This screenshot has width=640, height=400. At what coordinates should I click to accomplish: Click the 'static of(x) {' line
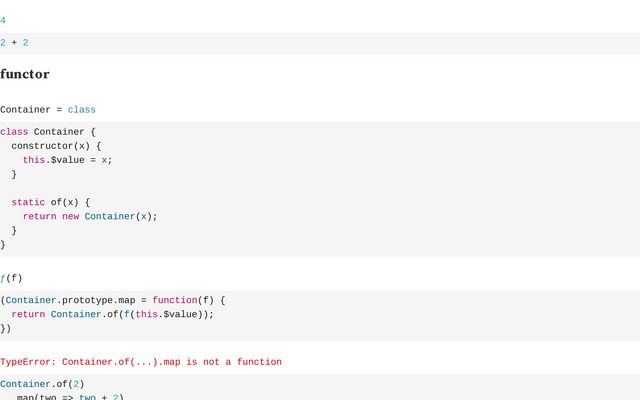click(x=51, y=202)
